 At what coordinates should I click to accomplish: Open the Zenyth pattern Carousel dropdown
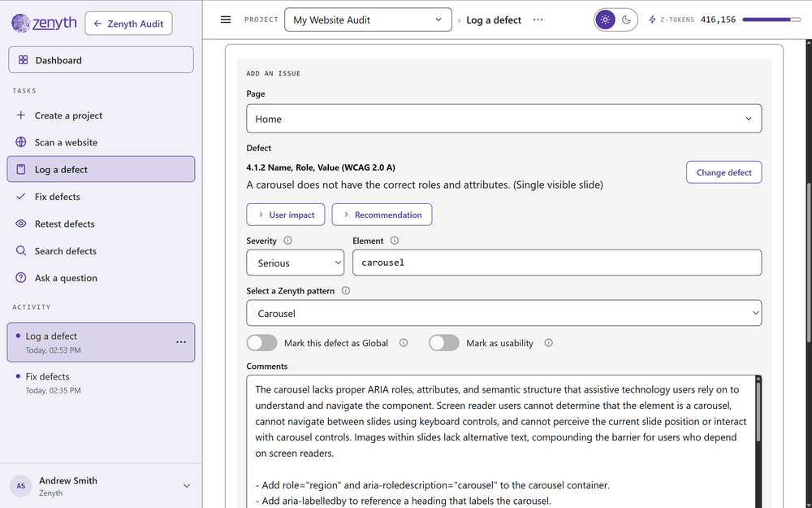pyautogui.click(x=504, y=313)
